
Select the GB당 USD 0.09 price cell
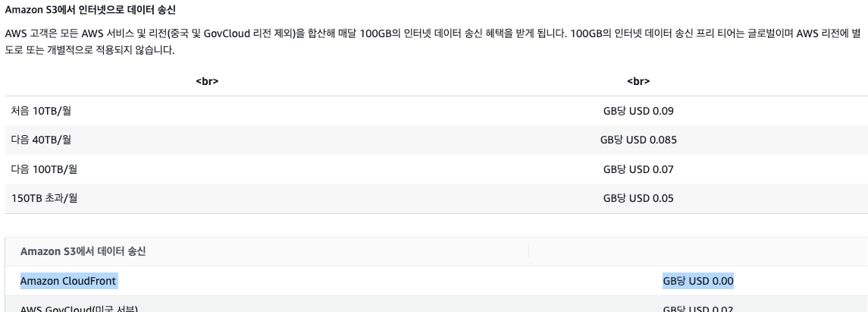(x=638, y=111)
